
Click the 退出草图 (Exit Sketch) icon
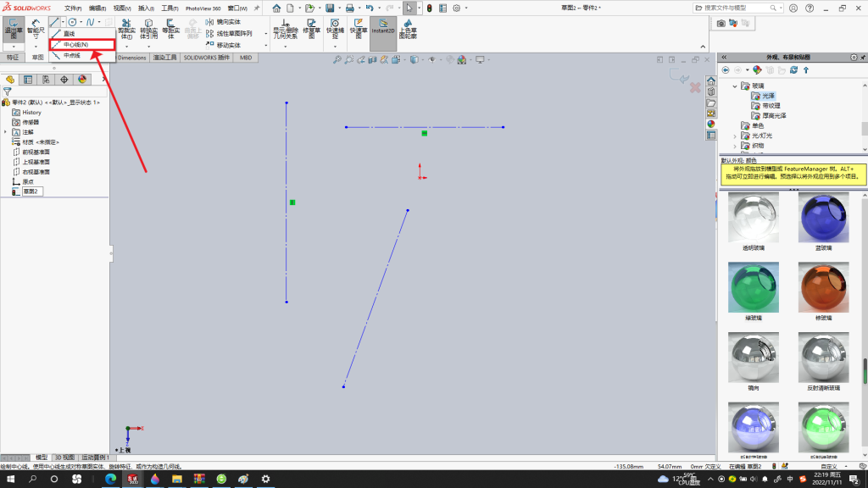[x=14, y=30]
